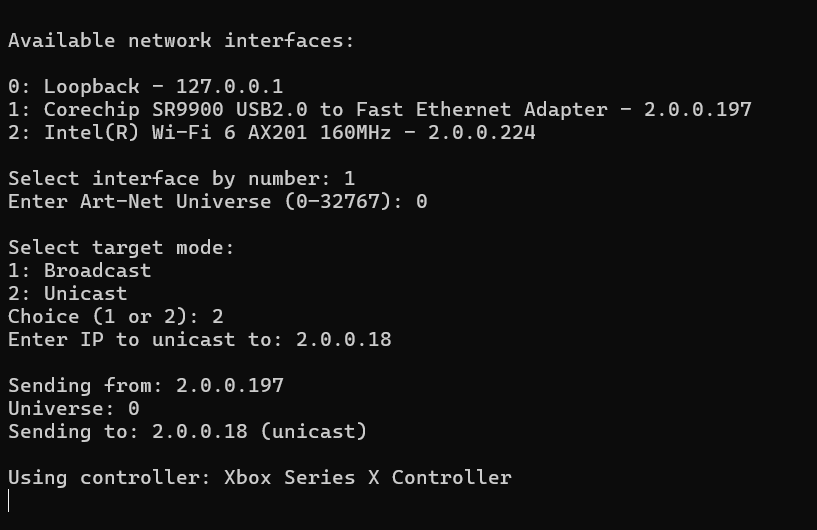The height and width of the screenshot is (530, 817).
Task: Select the Loopback 127.0.0.1 interface line
Action: pyautogui.click(x=145, y=87)
